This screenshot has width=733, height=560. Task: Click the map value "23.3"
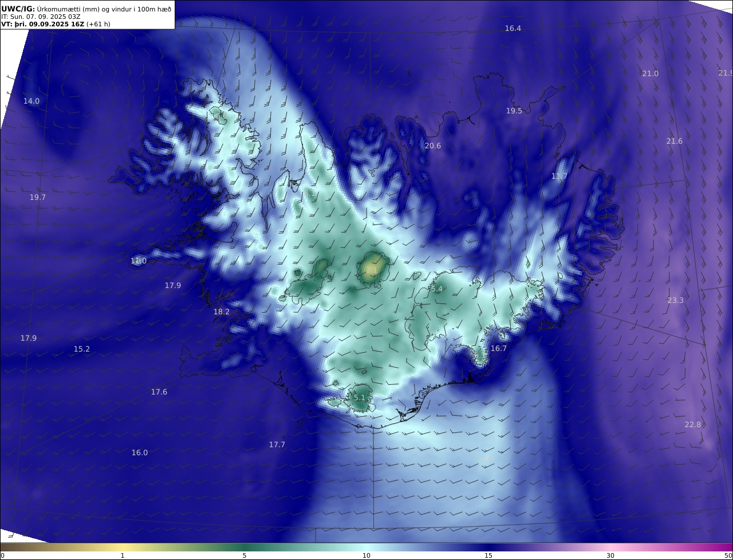pos(676,301)
